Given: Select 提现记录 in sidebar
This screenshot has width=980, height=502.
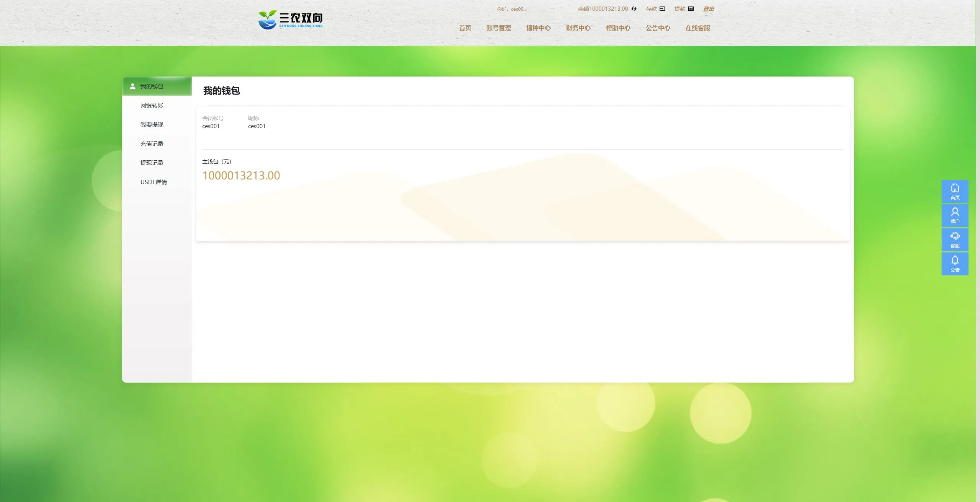Looking at the screenshot, I should [x=157, y=163].
